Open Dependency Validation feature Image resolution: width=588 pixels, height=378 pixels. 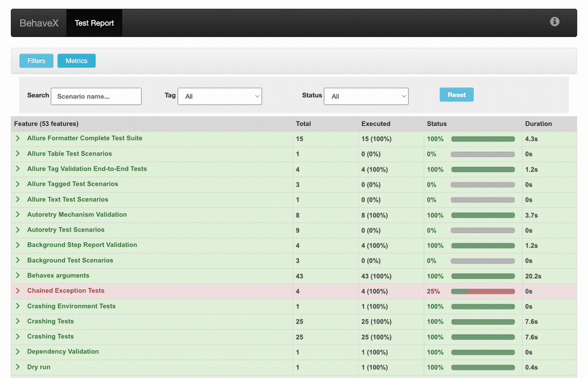[63, 352]
